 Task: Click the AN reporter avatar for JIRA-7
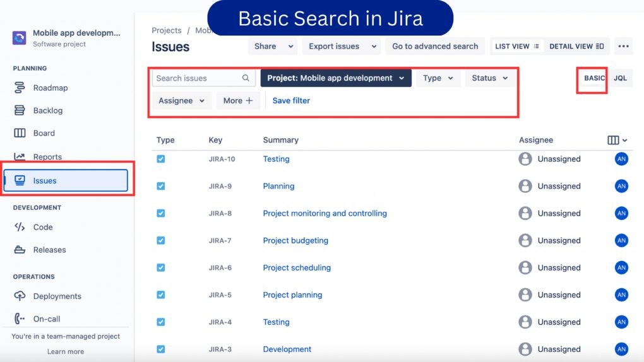tap(621, 240)
